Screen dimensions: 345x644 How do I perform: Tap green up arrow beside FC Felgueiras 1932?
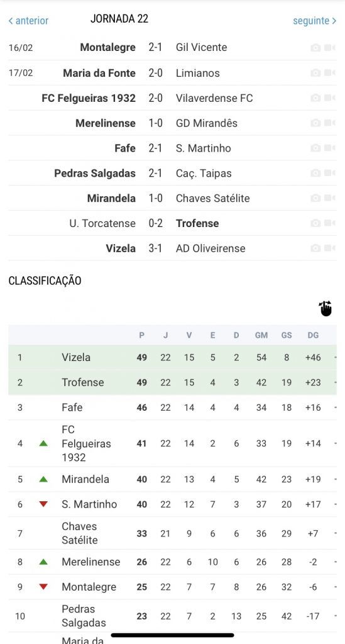pos(43,443)
